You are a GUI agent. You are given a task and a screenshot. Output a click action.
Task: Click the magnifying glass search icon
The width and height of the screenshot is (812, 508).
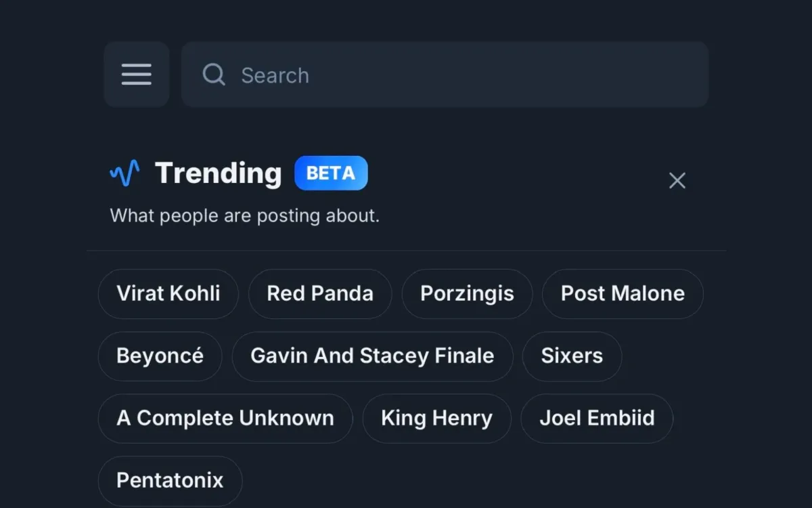tap(214, 75)
